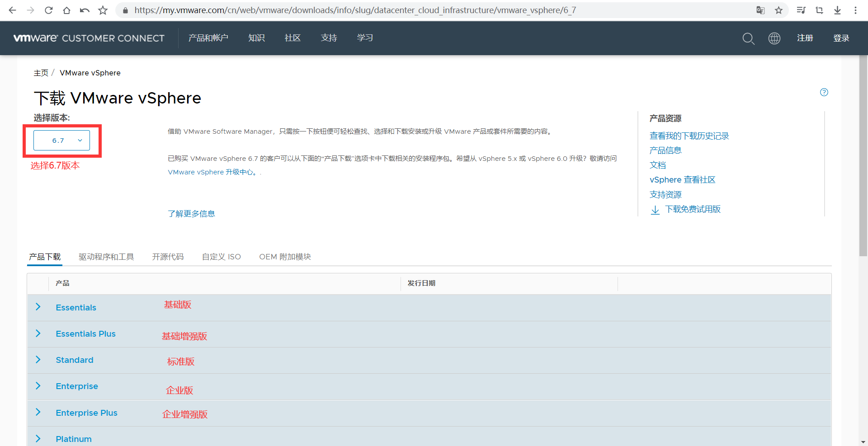Go back to the previous browser page
Screen dimensions: 868x446
[13, 10]
